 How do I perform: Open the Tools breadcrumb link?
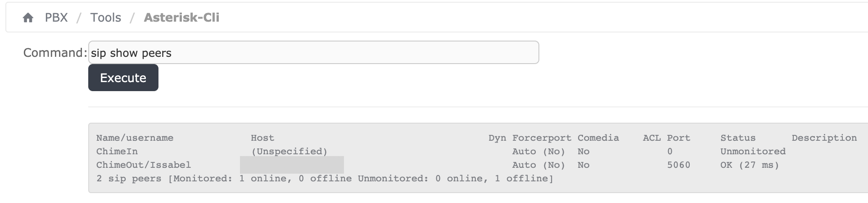106,18
